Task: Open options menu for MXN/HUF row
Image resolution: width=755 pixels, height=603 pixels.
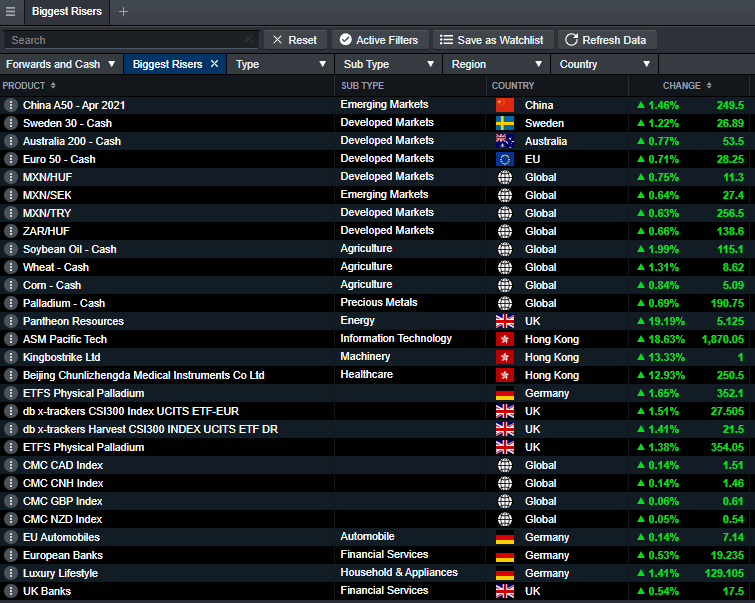Action: pos(11,177)
